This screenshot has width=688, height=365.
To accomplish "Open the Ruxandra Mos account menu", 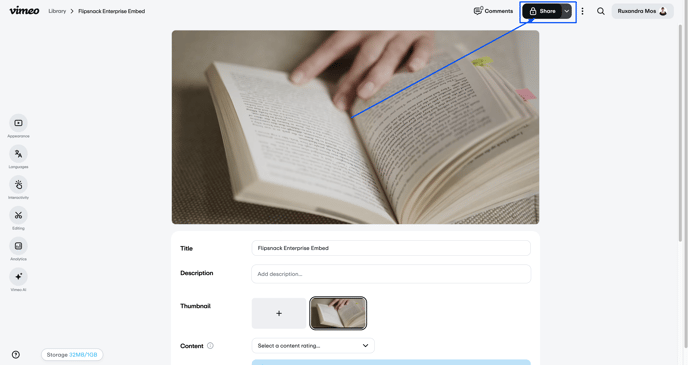I will pyautogui.click(x=642, y=11).
